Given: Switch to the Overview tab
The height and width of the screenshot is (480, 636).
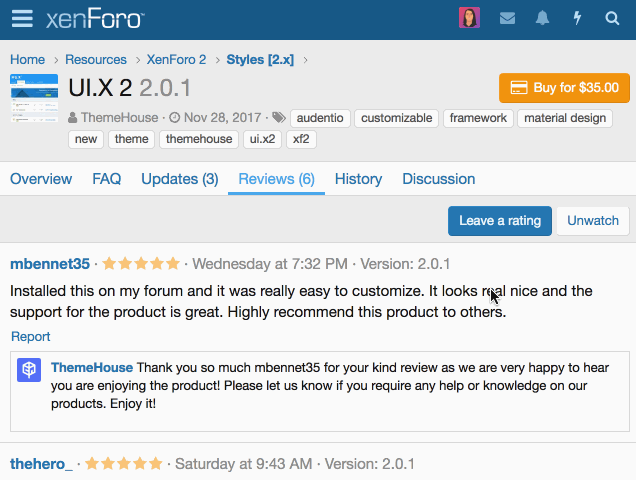Looking at the screenshot, I should (x=41, y=179).
